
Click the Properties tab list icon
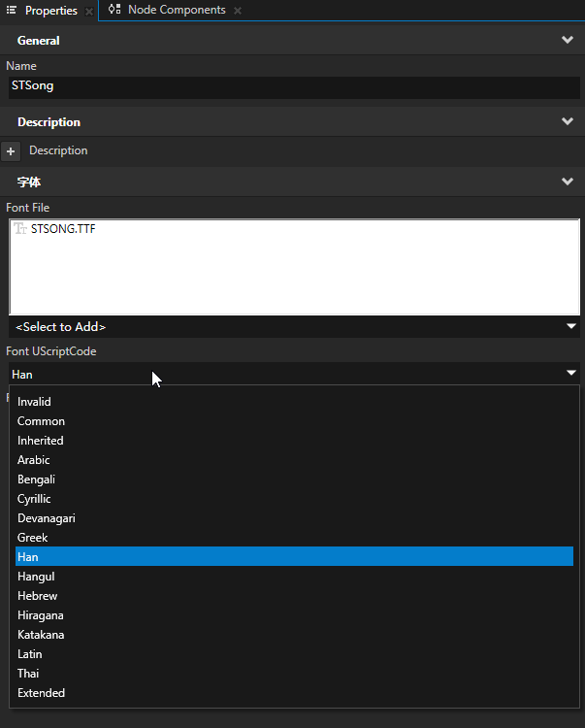[x=12, y=10]
